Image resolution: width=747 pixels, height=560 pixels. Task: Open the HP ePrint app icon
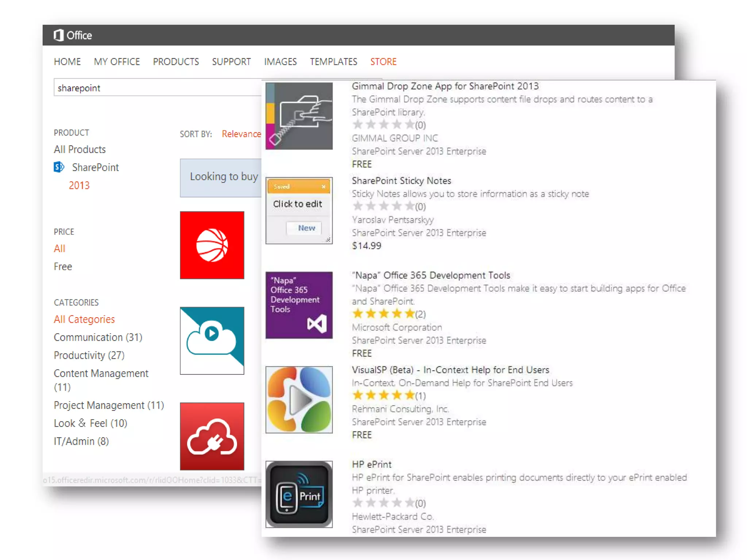[x=299, y=494]
